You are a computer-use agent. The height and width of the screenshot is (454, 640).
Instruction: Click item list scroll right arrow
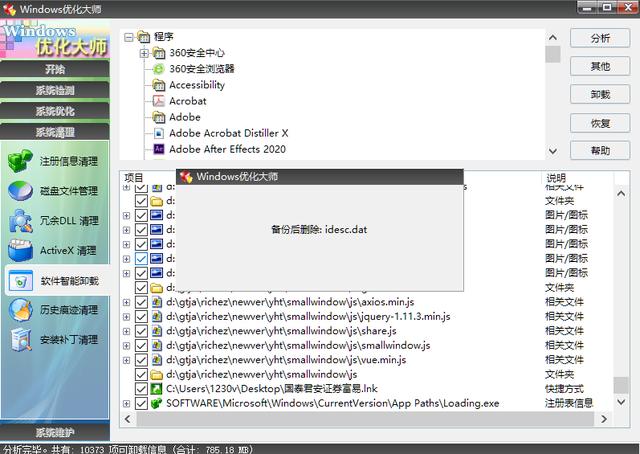(604, 419)
